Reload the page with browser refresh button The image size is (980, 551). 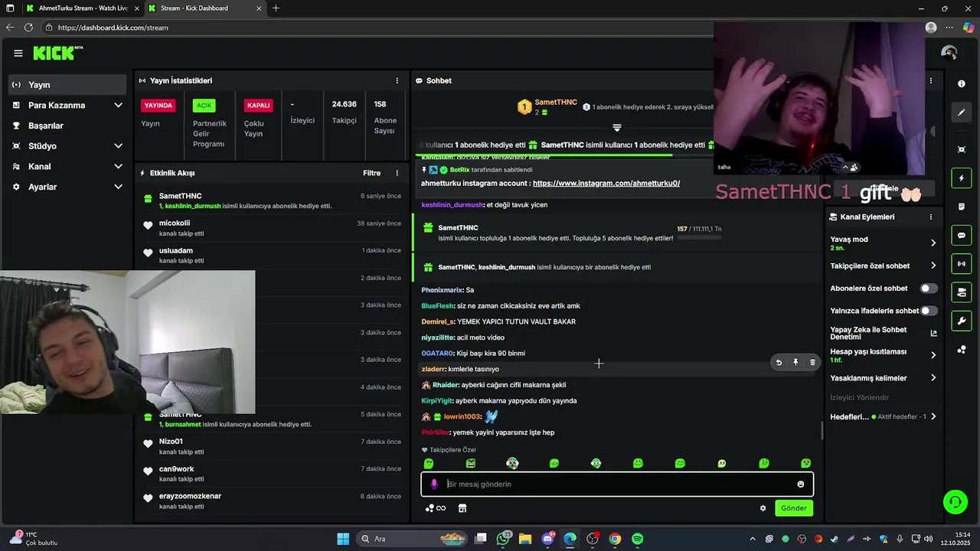[x=28, y=28]
